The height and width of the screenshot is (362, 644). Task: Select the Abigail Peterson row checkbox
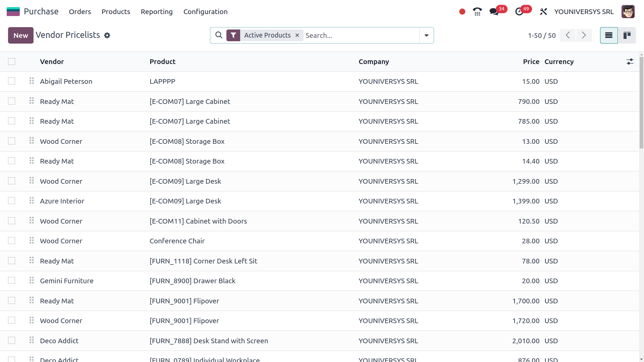11,81
